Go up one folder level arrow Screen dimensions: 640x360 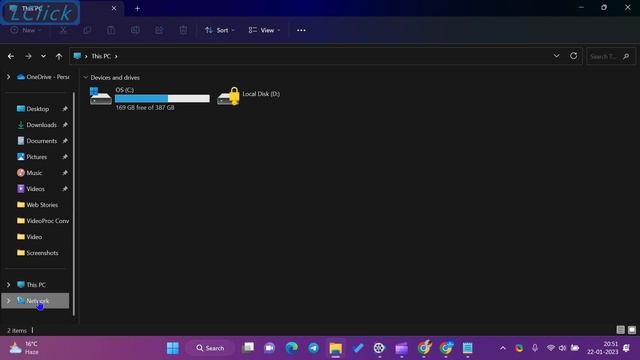(x=59, y=56)
